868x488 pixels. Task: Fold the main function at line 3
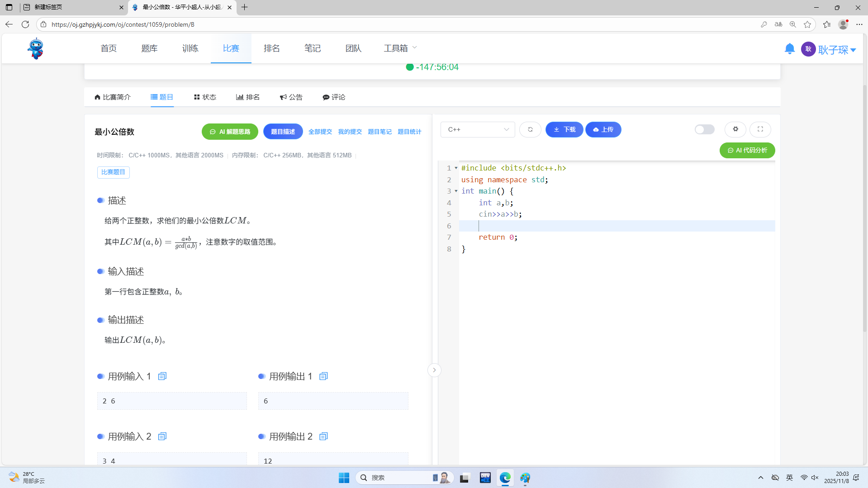click(x=456, y=191)
